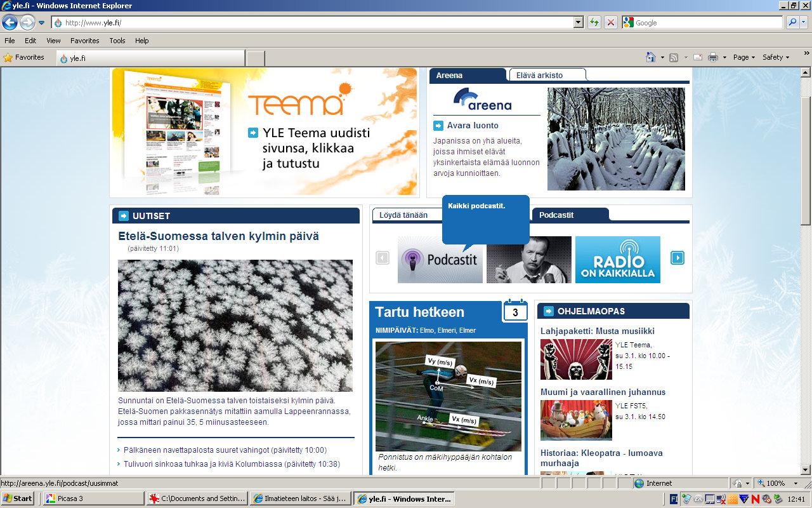Image resolution: width=812 pixels, height=508 pixels.
Task: Click the magnifying glass search button
Action: (792, 22)
